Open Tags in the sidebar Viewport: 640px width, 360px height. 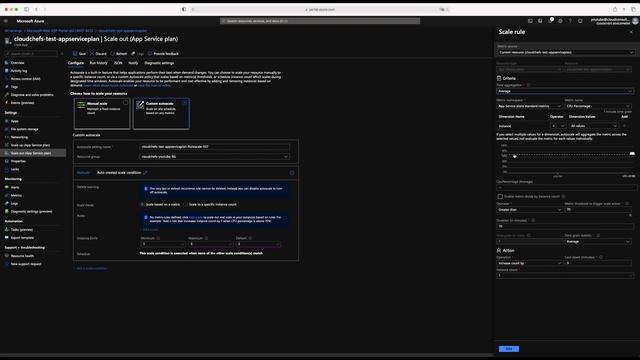(14, 87)
